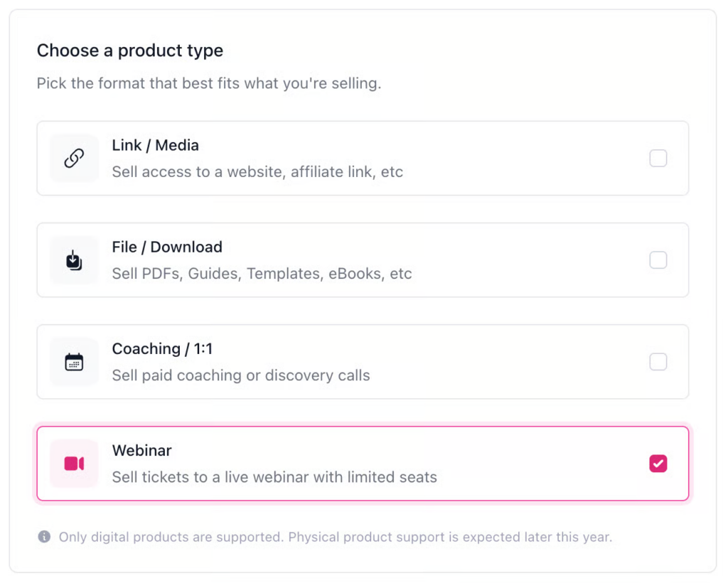Click the download icon for File / Download
The width and height of the screenshot is (728, 583).
[74, 260]
